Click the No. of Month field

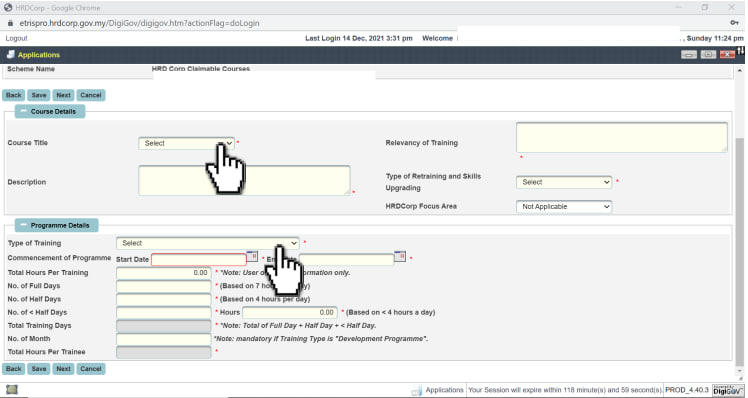point(164,339)
